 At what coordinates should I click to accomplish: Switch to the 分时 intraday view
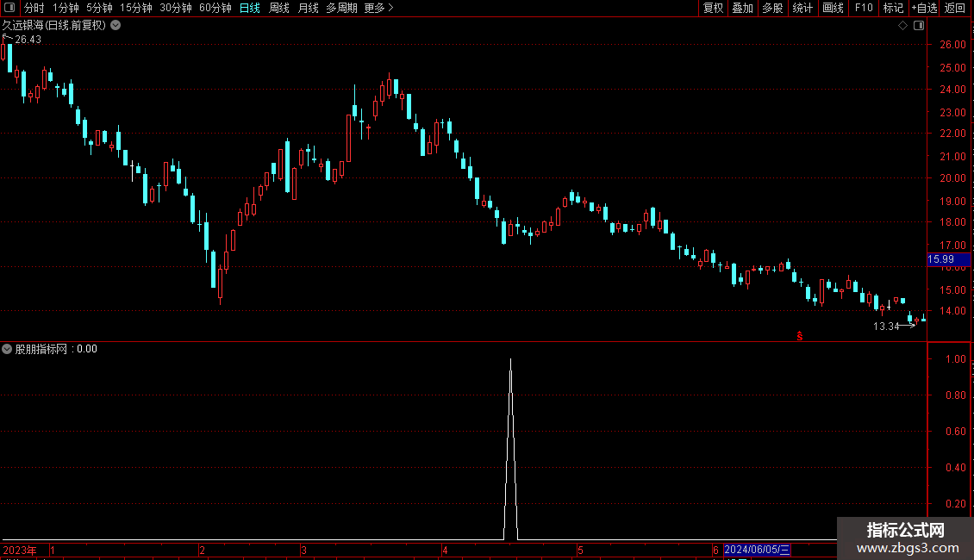(x=34, y=8)
